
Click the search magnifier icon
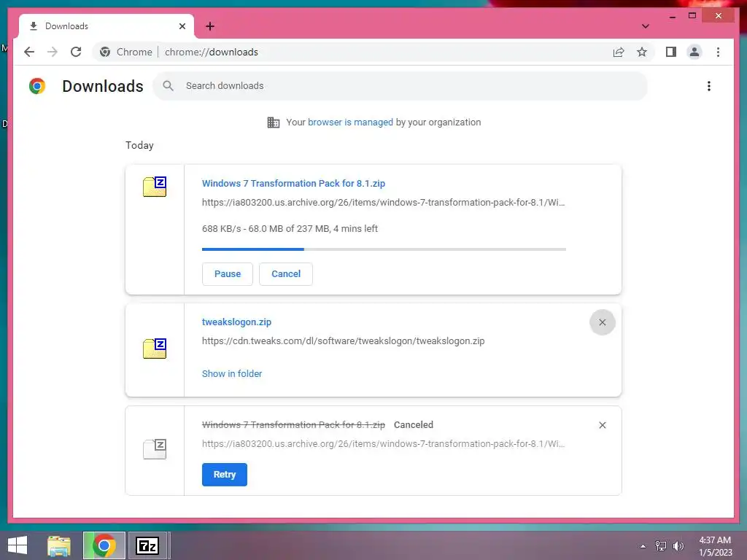click(169, 86)
